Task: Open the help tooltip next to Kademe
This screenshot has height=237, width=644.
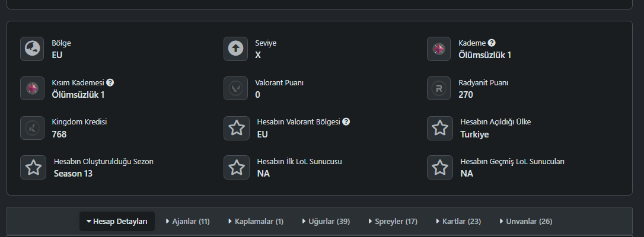Action: [492, 43]
